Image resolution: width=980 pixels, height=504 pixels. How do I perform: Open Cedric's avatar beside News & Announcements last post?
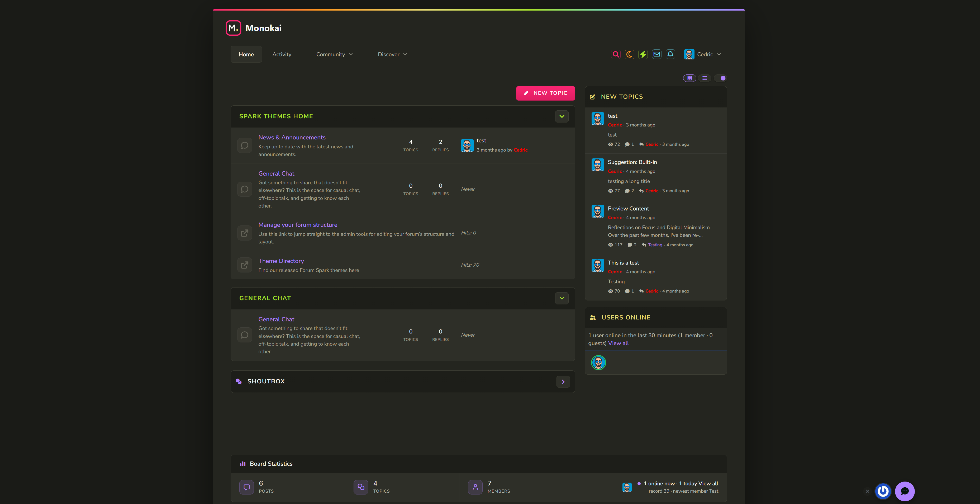pos(467,145)
